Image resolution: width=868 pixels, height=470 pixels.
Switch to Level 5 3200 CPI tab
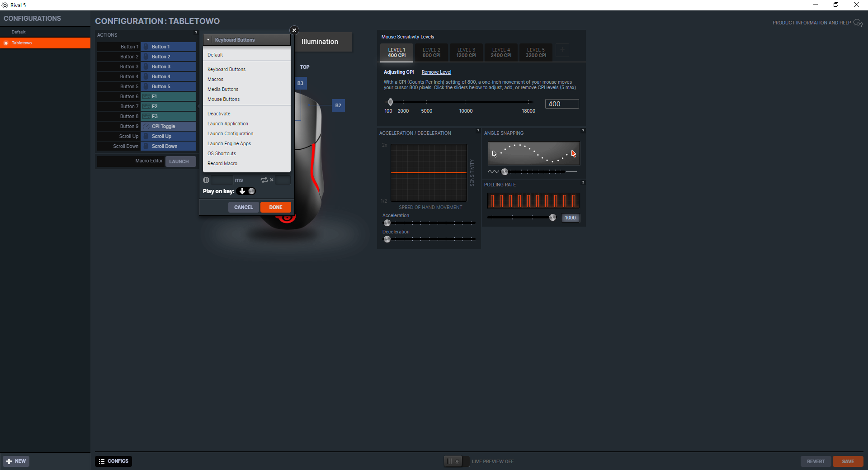[536, 52]
